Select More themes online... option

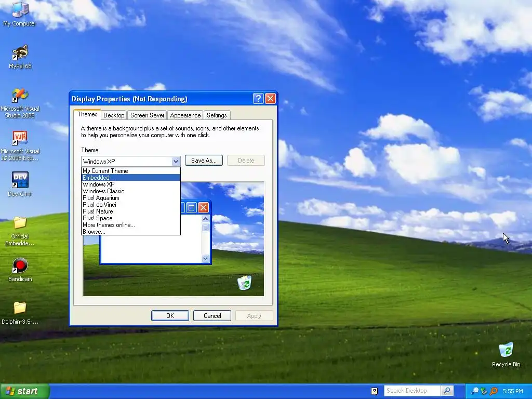[x=131, y=225]
